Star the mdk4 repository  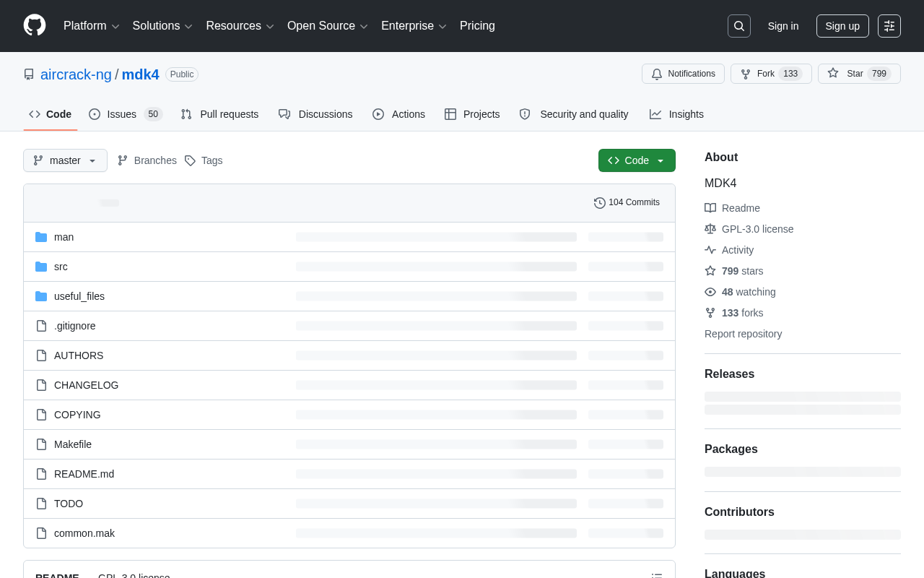(x=859, y=74)
